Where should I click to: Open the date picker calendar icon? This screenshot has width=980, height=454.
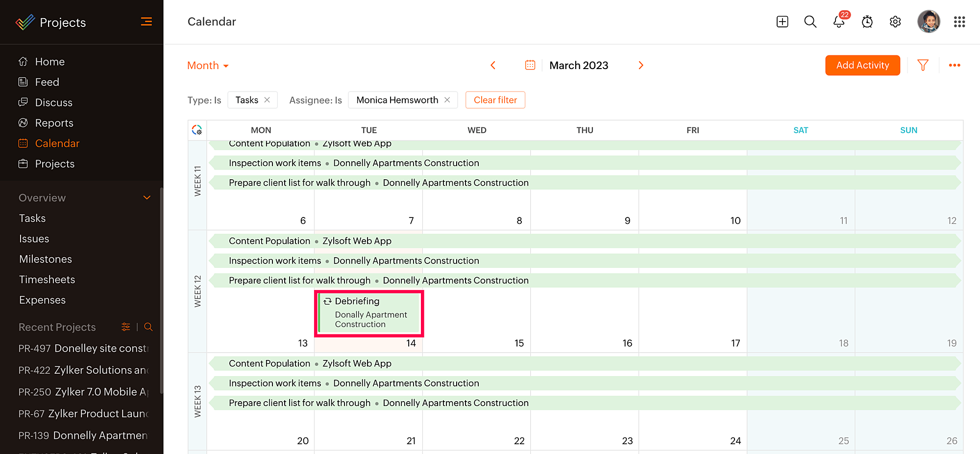(x=530, y=65)
